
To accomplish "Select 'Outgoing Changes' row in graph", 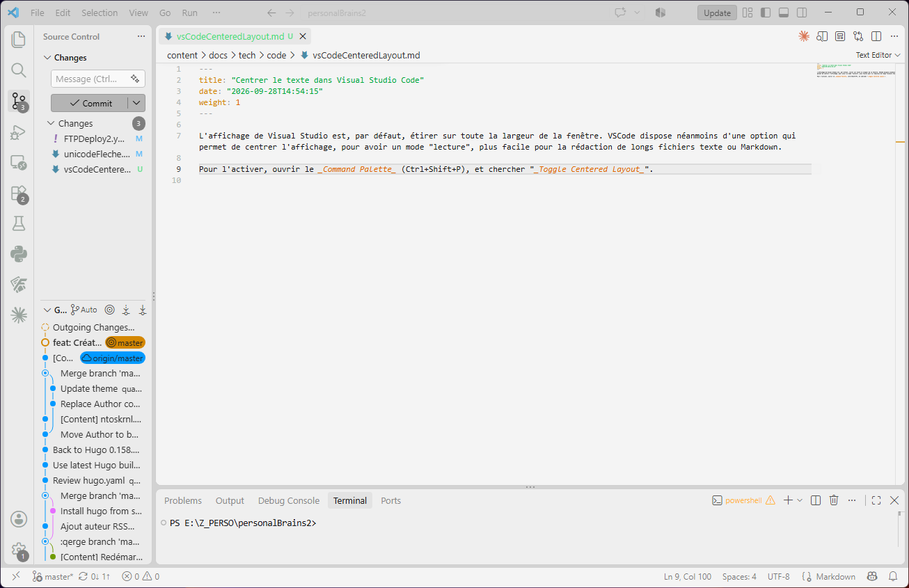I will click(x=94, y=327).
